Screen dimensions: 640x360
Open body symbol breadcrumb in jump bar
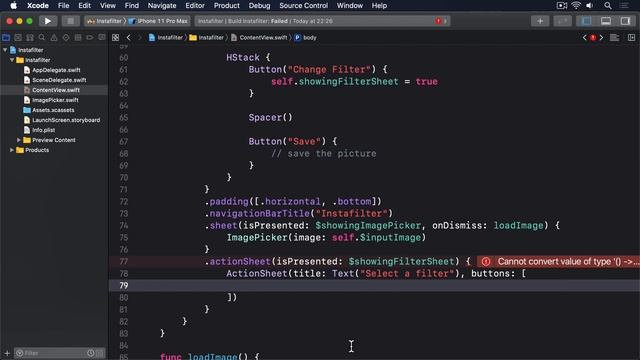click(x=306, y=38)
